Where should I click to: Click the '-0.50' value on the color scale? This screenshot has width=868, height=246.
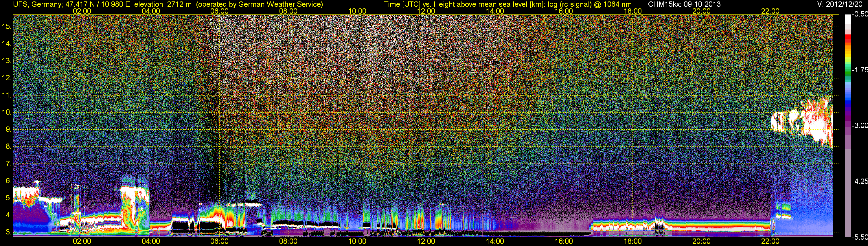point(860,14)
